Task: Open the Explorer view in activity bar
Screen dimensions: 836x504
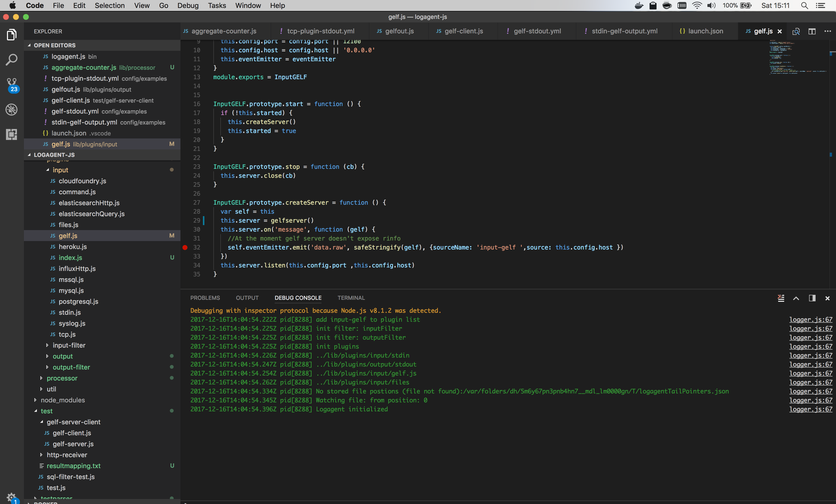Action: [11, 35]
